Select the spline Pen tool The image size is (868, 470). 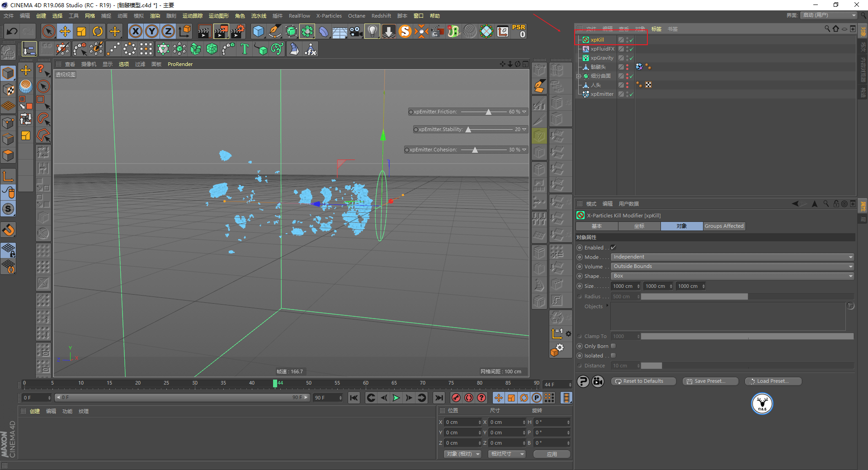point(274,31)
